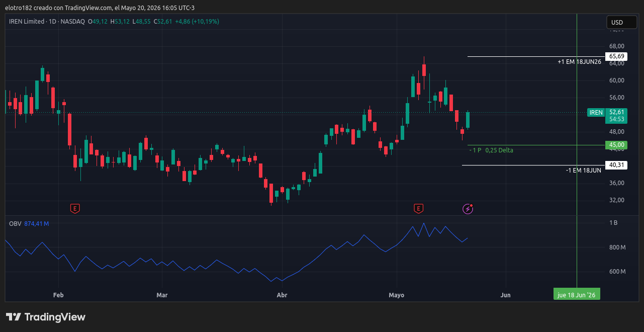Open the USD currency selector
The image size is (644, 332).
[621, 22]
